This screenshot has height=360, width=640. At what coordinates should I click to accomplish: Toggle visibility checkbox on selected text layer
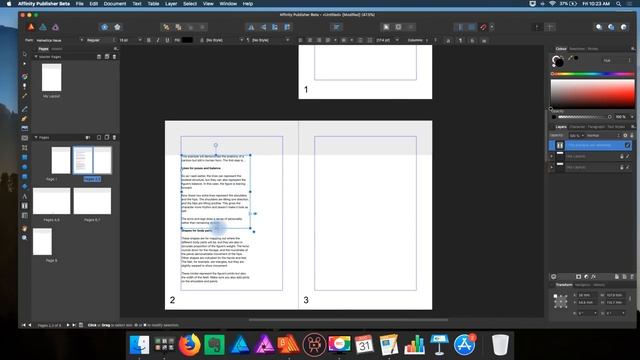tap(628, 145)
